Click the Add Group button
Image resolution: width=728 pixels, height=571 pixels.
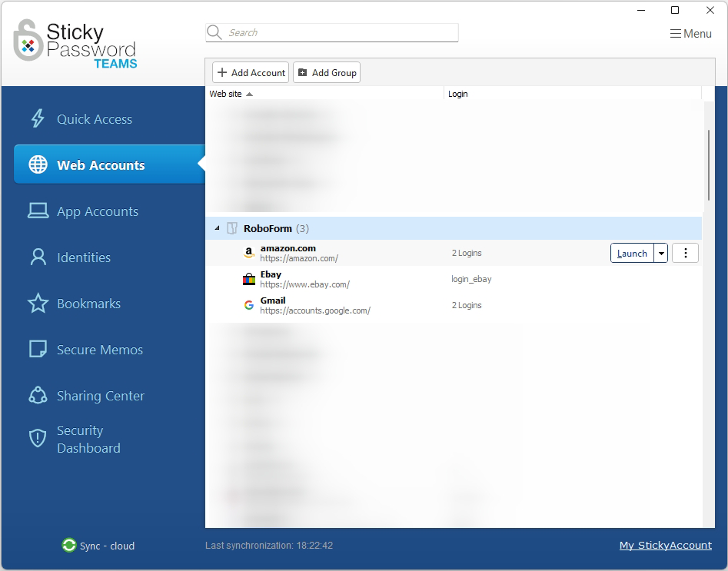[327, 72]
